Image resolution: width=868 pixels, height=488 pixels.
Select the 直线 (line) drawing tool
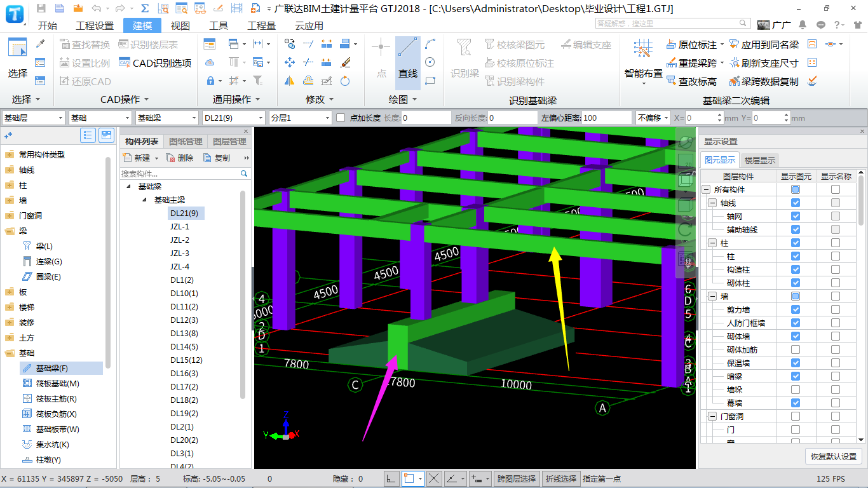[x=407, y=62]
